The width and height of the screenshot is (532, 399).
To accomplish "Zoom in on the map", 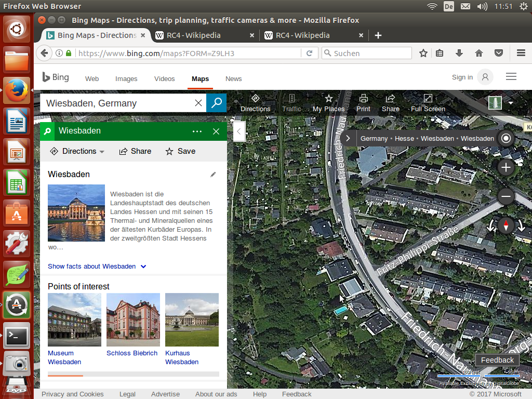I will point(506,167).
